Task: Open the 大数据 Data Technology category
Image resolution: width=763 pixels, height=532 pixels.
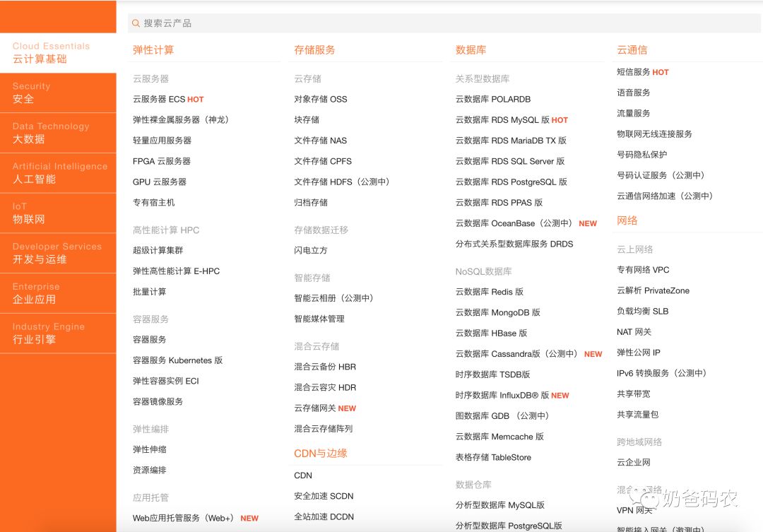Action: coord(58,133)
